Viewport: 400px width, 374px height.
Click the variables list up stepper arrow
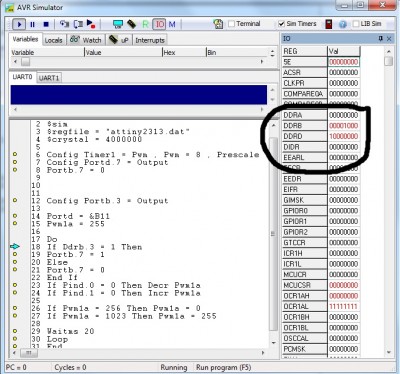(273, 50)
